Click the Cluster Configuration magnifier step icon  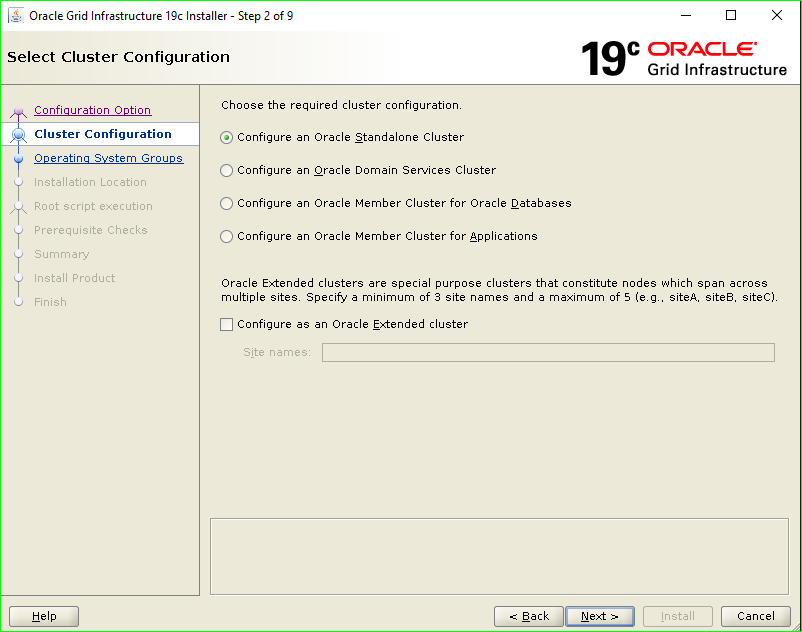pyautogui.click(x=20, y=134)
